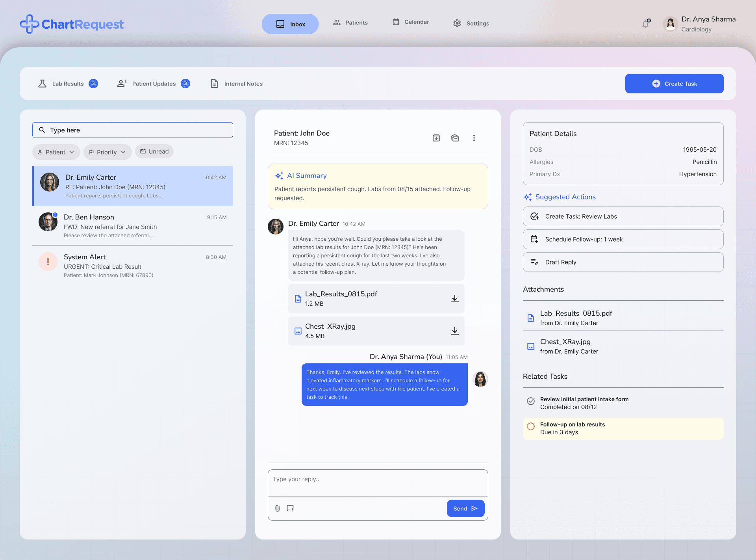The image size is (756, 560).
Task: Click the Create Task button
Action: tap(674, 84)
